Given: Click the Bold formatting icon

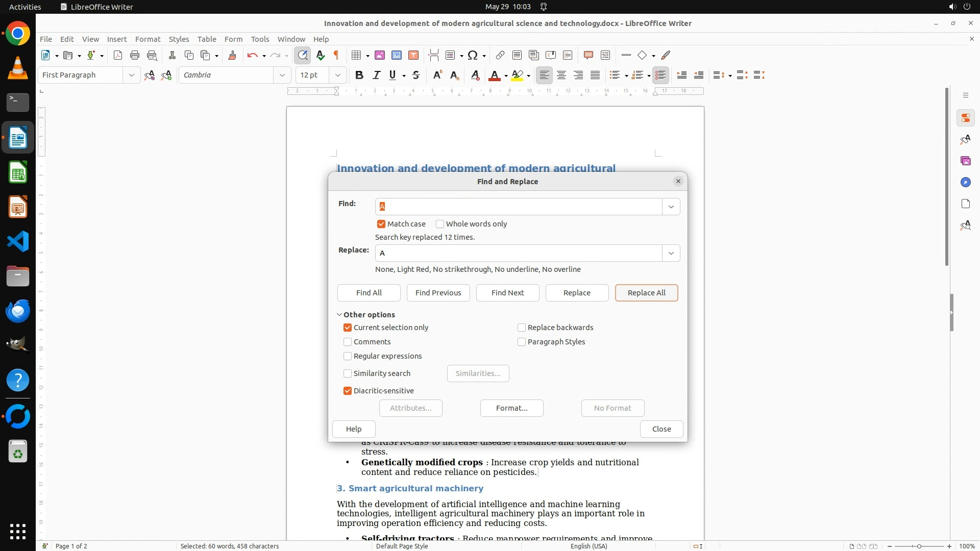Looking at the screenshot, I should coord(359,75).
